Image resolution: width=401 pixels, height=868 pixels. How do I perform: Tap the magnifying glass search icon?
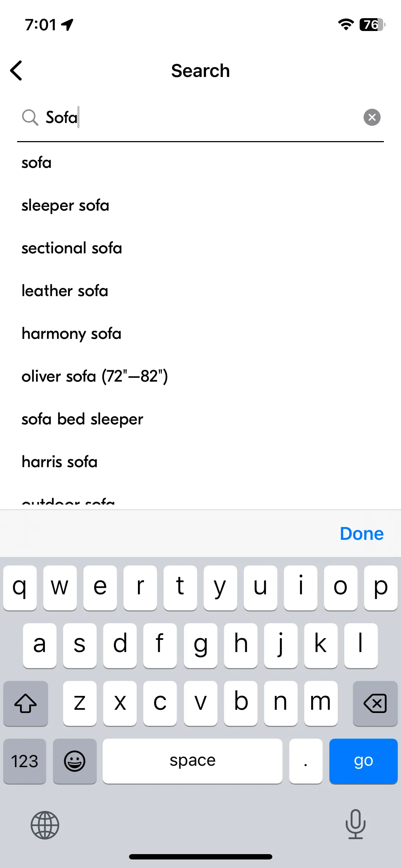tap(30, 118)
